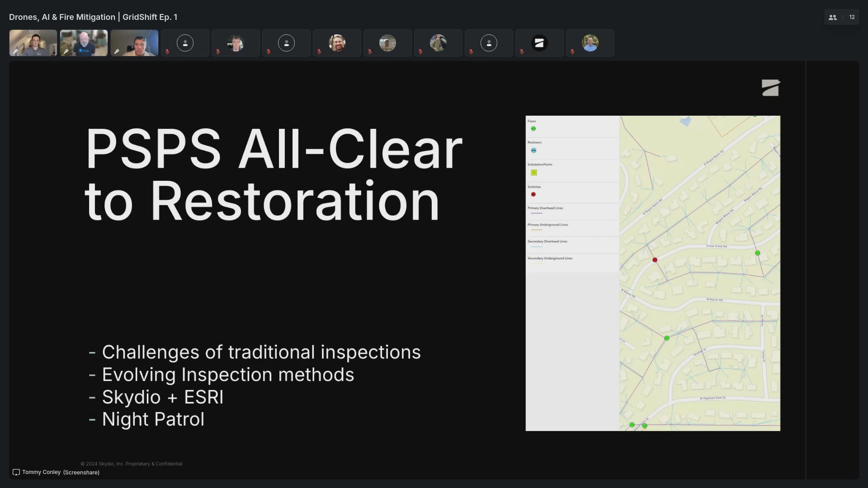Click the third generic placeholder participant avatar
The width and height of the screenshot is (868, 488).
click(x=489, y=43)
